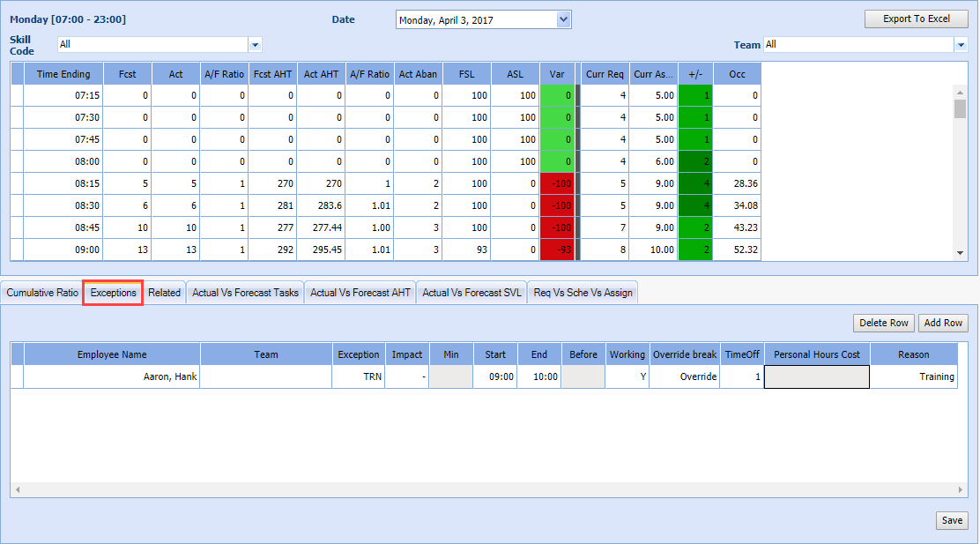The height and width of the screenshot is (544, 980).
Task: Switch to the Cumulative Ratio tab
Action: (42, 293)
